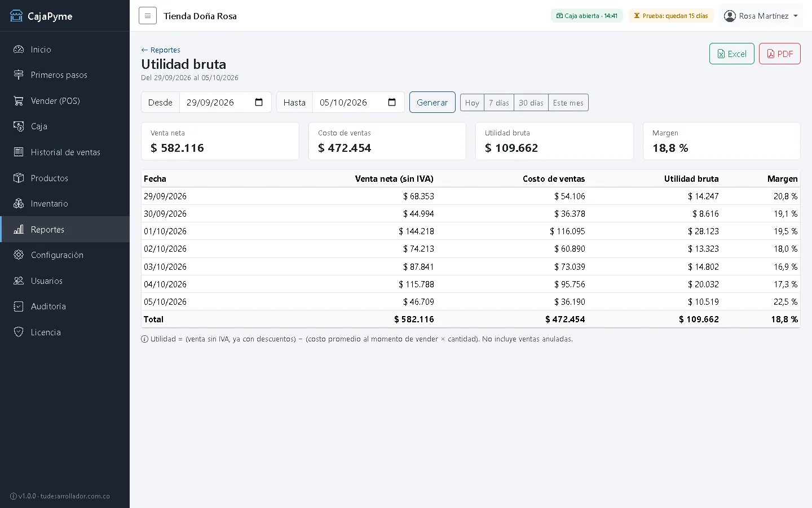Go to Vender (POS) menu item
The image size is (812, 508).
pos(65,101)
